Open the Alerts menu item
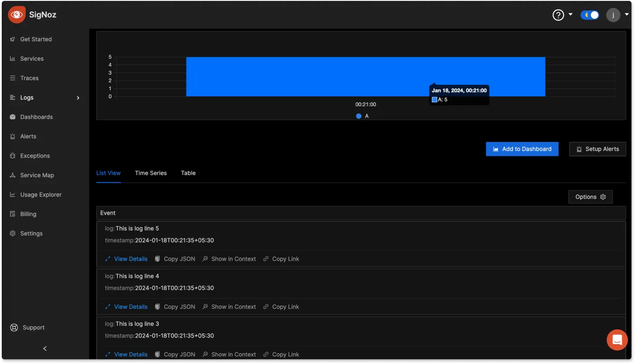Screen dimensions: 635x364 [28, 136]
